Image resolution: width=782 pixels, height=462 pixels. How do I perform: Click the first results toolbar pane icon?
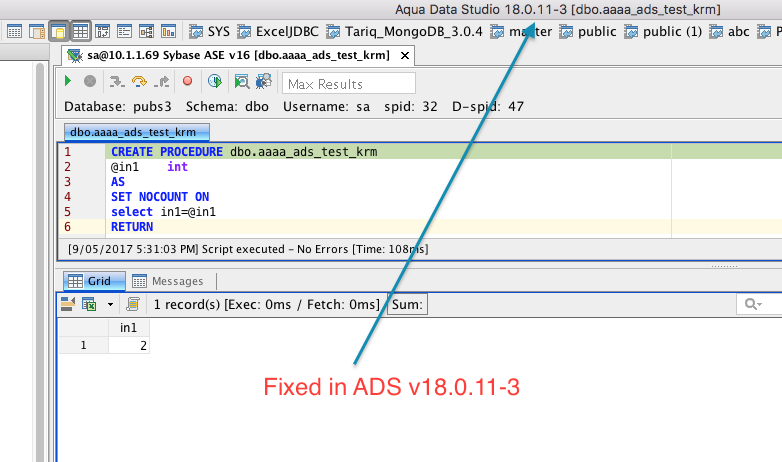point(68,304)
